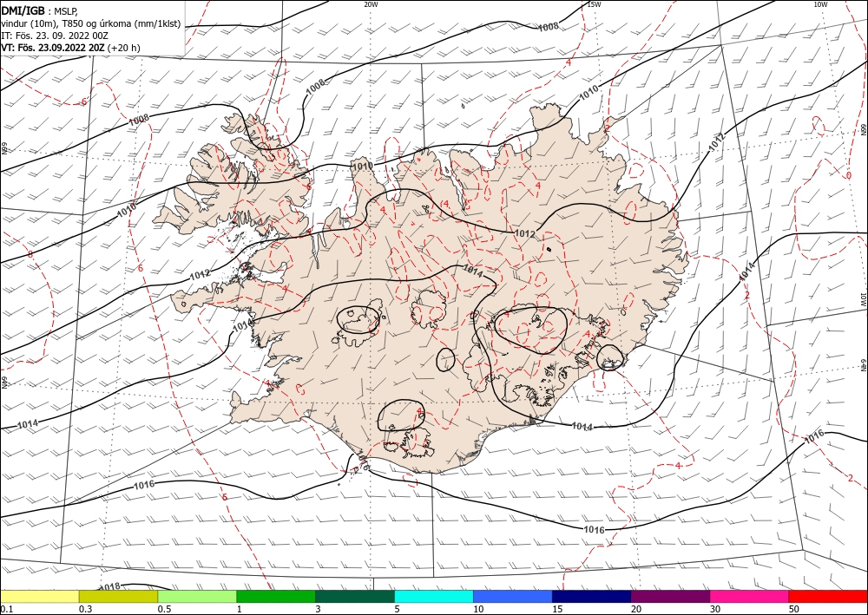The height and width of the screenshot is (615, 868).
Task: Click the "20W" longitude label
Action: coord(371,4)
